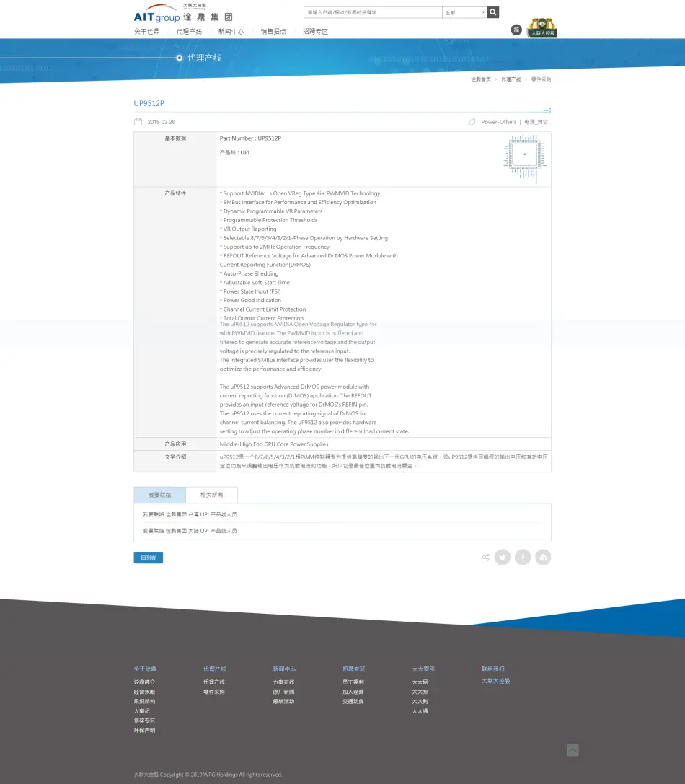Contact the 台湾 UPI product line staff
Viewport: 685px width, 784px height.
tap(190, 514)
